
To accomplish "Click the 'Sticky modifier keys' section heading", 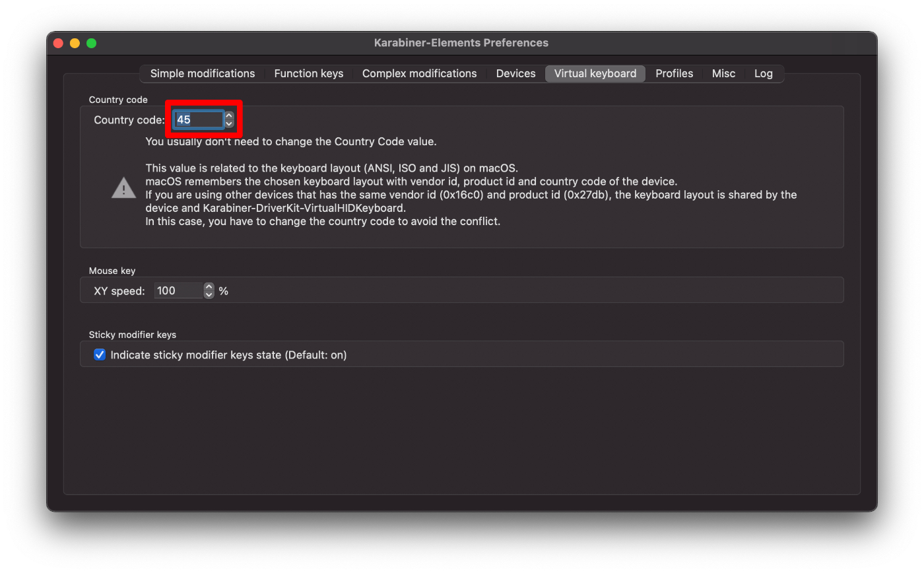I will (x=133, y=335).
